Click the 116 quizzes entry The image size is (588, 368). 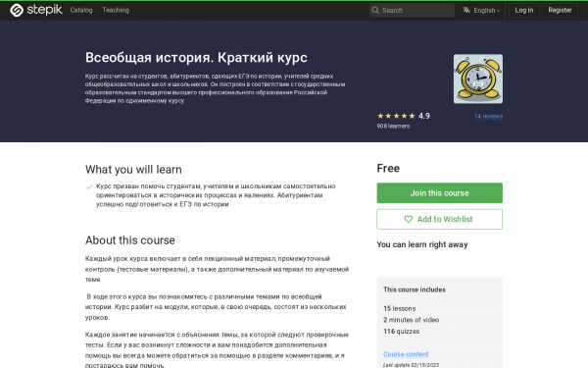401,332
